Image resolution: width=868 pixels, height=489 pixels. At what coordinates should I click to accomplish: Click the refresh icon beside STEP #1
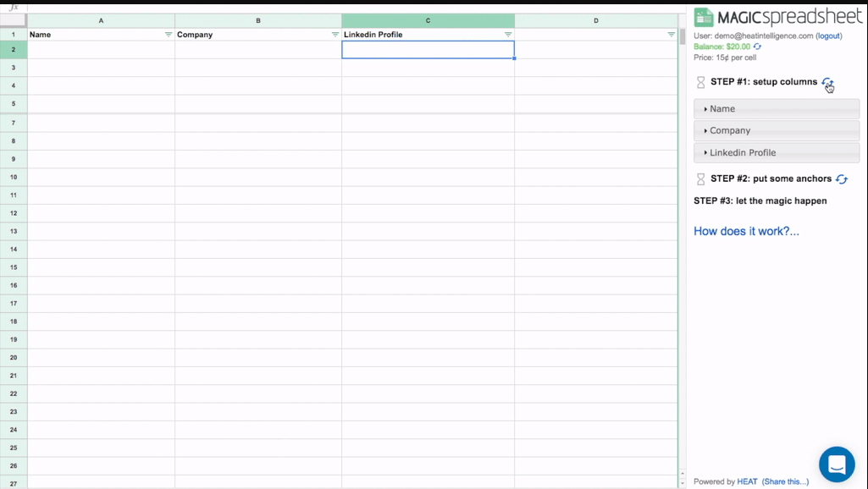pos(827,82)
